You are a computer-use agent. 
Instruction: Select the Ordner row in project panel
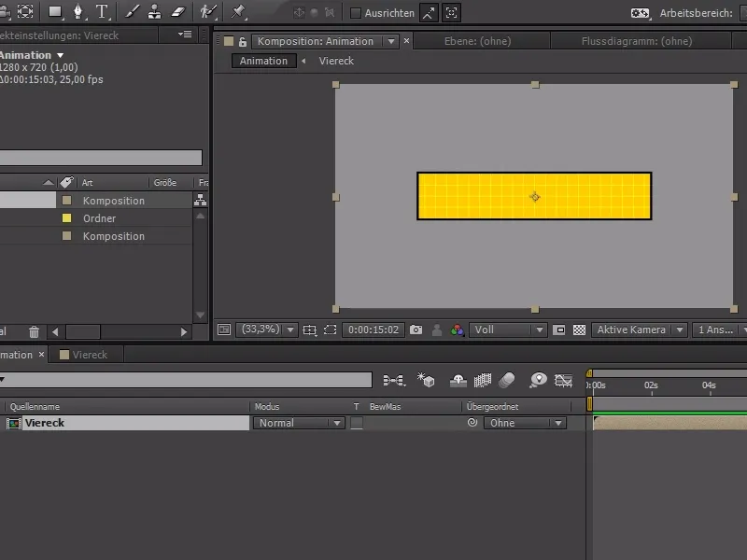click(x=96, y=218)
